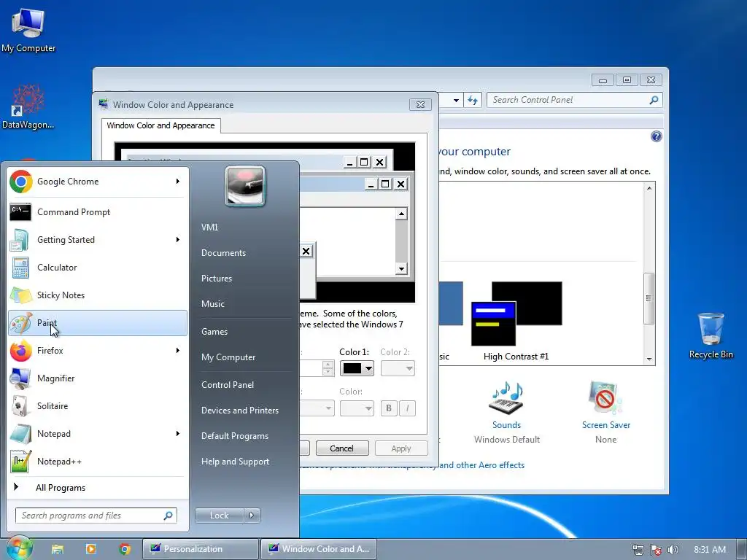Open Firefox from Start menu
The height and width of the screenshot is (560, 747).
(97, 351)
